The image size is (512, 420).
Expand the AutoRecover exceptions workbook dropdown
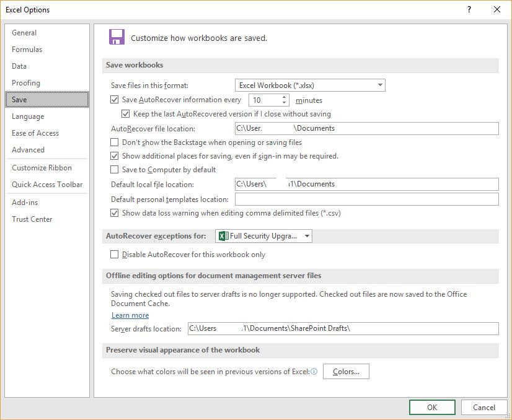pyautogui.click(x=307, y=236)
